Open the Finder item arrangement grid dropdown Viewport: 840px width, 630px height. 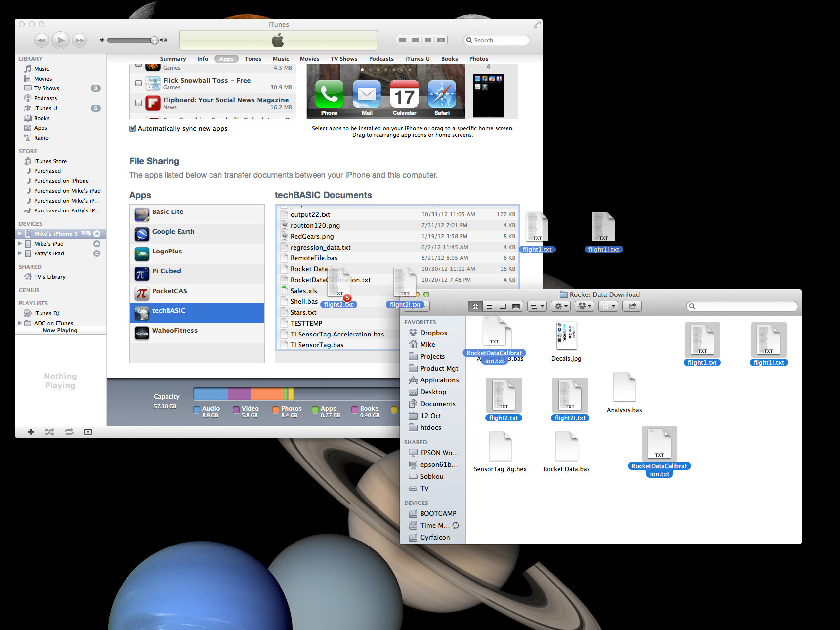coord(608,306)
